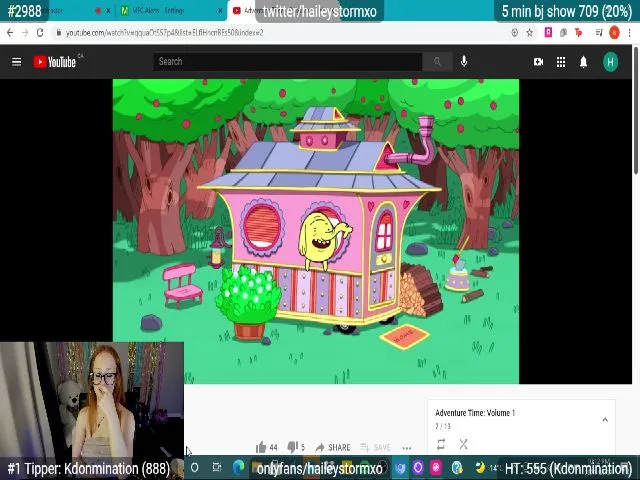Open the purple circle app in the taskbar

(418, 467)
